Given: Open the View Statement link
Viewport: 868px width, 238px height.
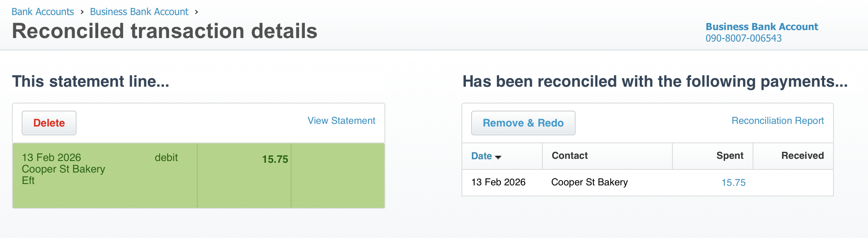Looking at the screenshot, I should (341, 121).
